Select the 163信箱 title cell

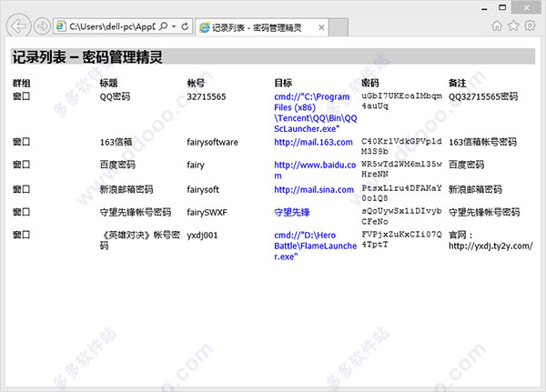pyautogui.click(x=116, y=142)
